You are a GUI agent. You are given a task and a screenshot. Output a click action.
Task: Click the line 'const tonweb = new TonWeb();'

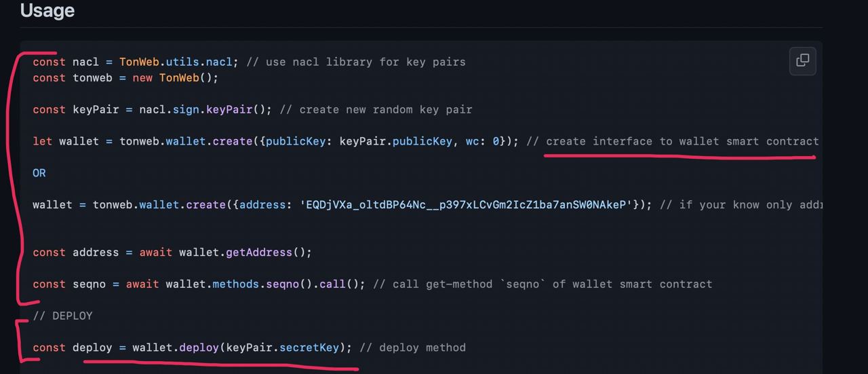tap(125, 77)
